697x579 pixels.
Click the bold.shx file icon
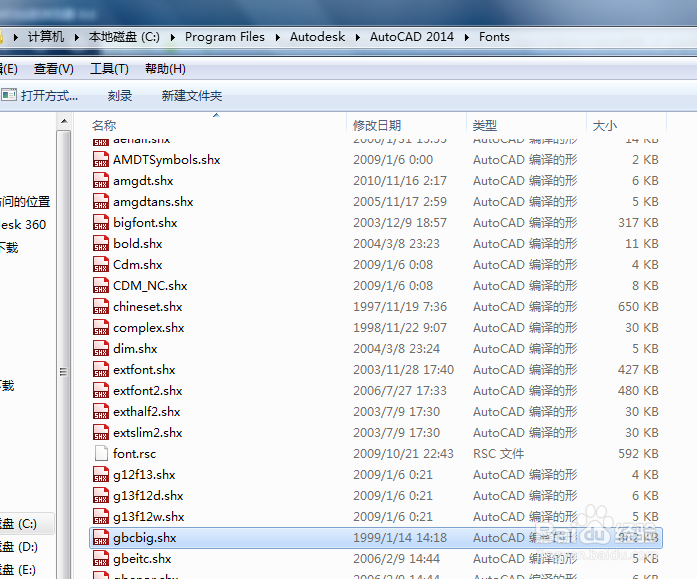(x=101, y=244)
